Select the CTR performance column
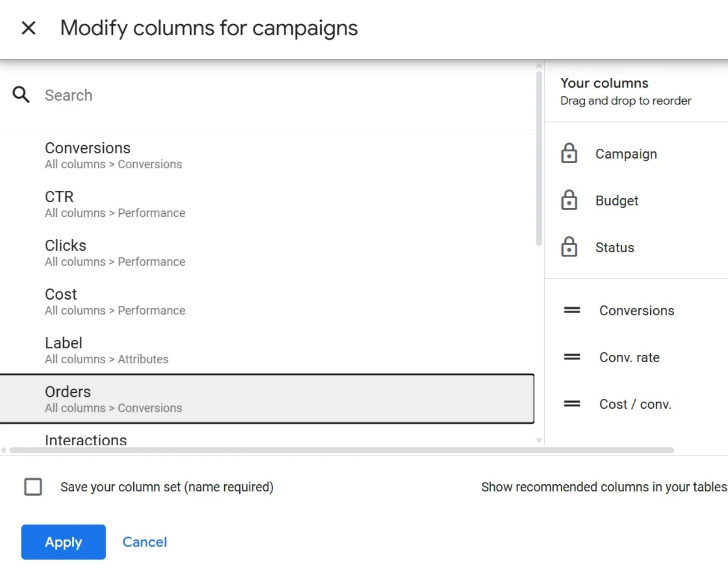Image resolution: width=728 pixels, height=568 pixels. pyautogui.click(x=267, y=204)
